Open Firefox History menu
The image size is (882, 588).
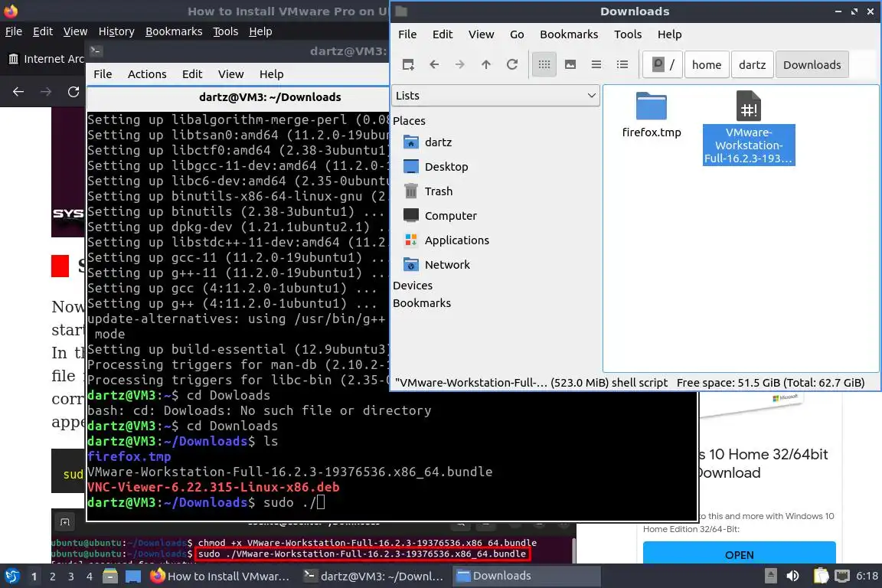click(116, 31)
